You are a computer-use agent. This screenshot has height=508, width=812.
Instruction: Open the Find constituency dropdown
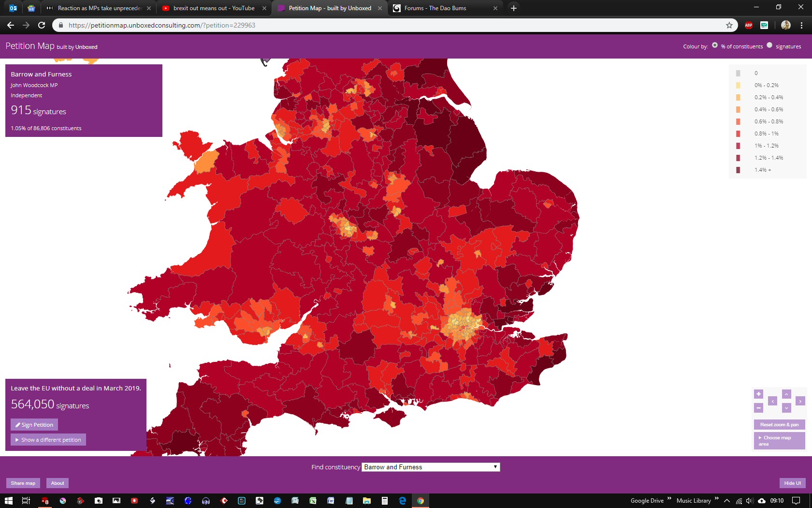pos(431,467)
